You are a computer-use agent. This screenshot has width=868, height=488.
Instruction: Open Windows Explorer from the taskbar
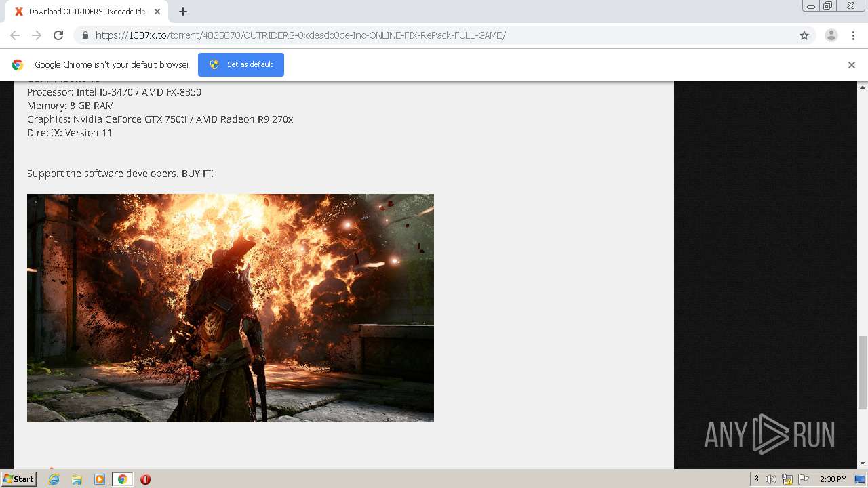[77, 479]
